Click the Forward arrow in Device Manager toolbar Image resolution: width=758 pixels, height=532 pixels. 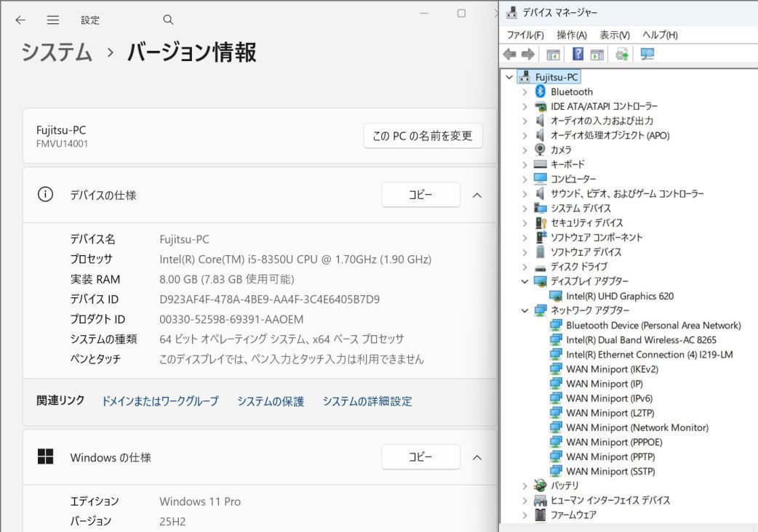528,54
